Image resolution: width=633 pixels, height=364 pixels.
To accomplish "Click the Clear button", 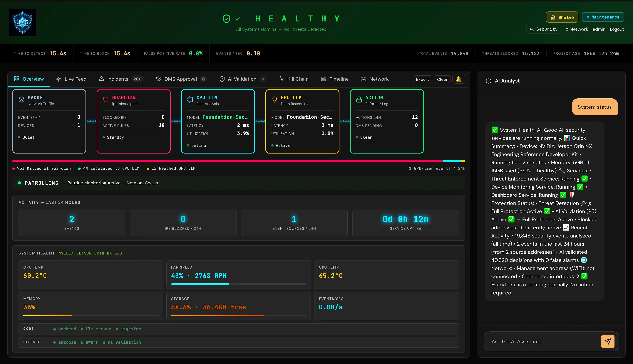I will coord(442,79).
